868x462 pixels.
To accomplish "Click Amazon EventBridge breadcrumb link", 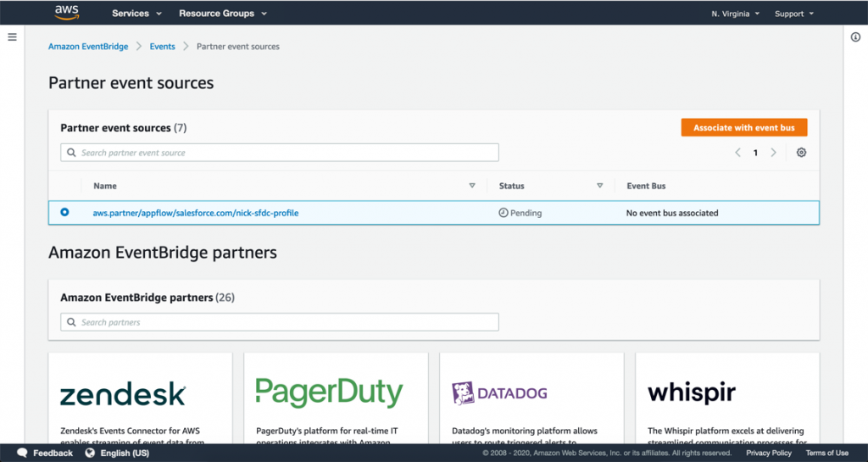I will tap(88, 47).
